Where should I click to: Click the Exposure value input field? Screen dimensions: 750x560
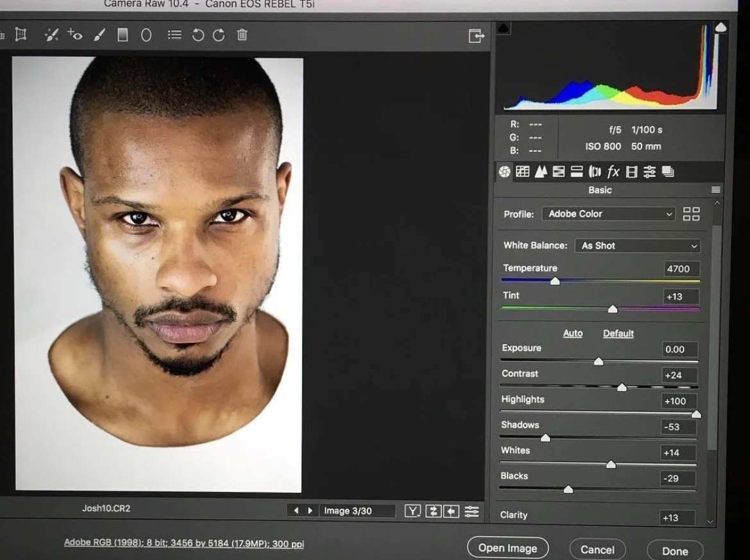coord(679,349)
